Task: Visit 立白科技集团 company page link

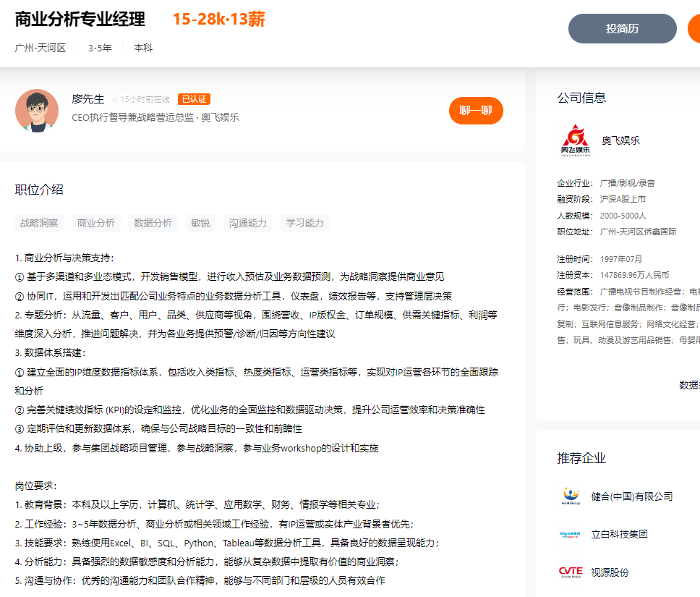Action: coord(619,534)
